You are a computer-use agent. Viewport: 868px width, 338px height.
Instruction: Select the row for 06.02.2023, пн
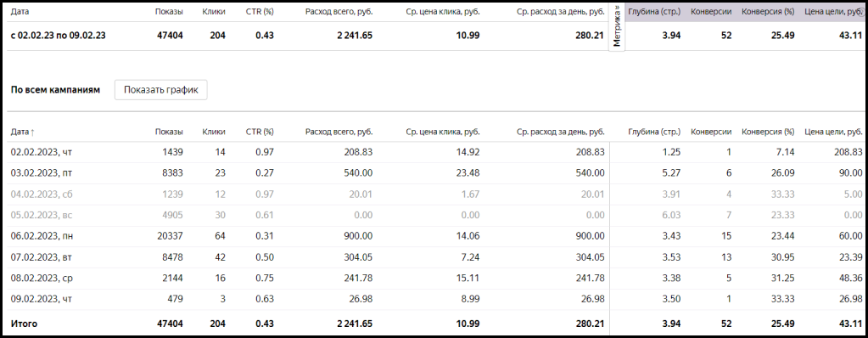(x=435, y=236)
